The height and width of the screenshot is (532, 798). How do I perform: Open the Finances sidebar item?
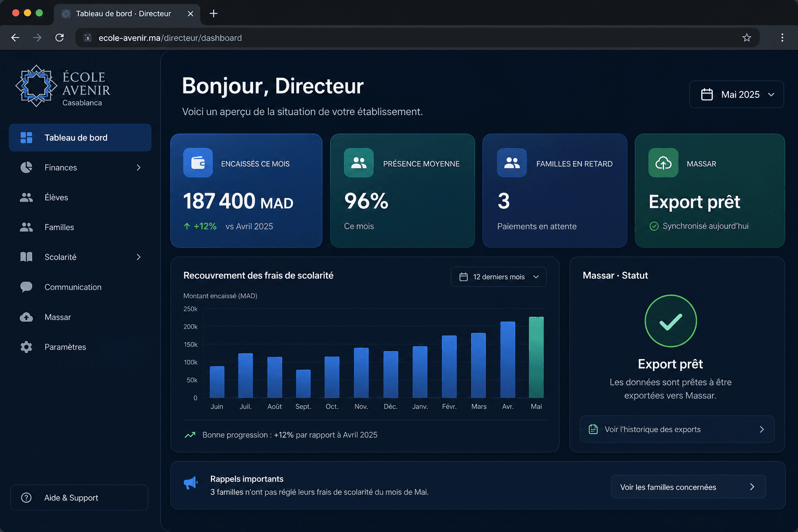click(x=80, y=167)
